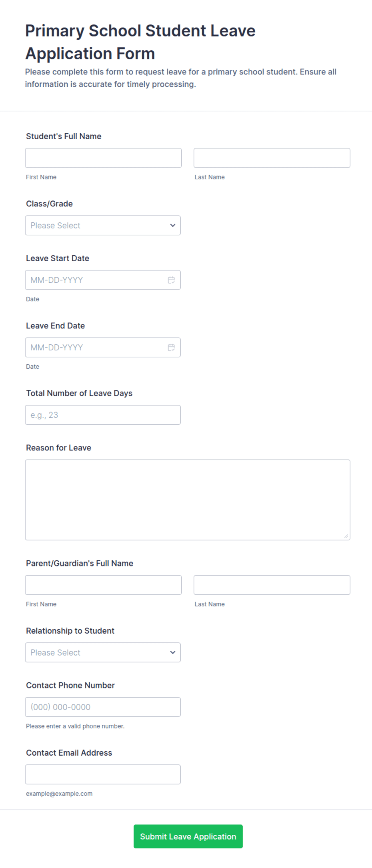
Task: Select the Total Number of Leave Days field
Action: [103, 415]
